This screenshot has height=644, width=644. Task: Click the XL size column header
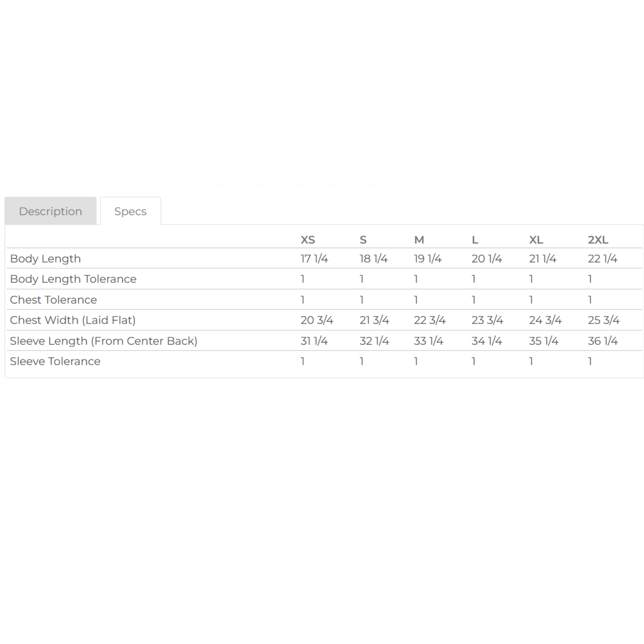[536, 240]
